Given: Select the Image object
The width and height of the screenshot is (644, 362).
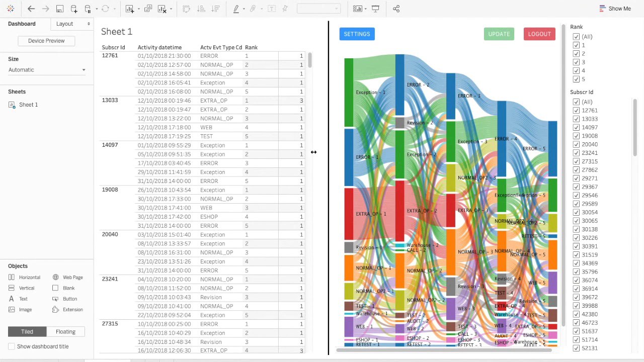Looking at the screenshot, I should [x=20, y=310].
